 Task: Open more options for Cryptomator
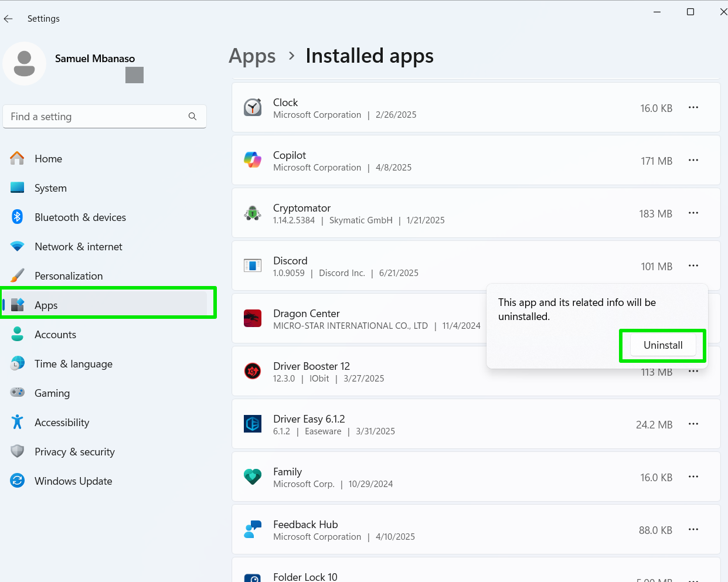(x=693, y=213)
